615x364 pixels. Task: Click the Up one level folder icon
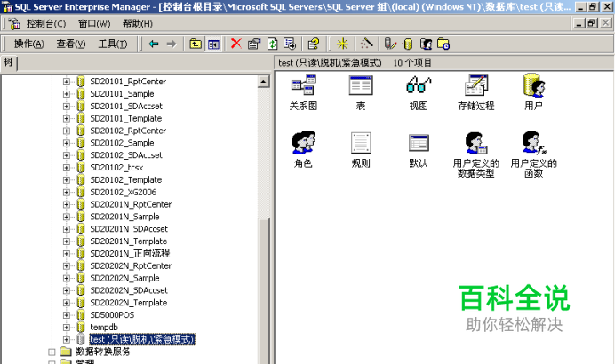click(196, 44)
